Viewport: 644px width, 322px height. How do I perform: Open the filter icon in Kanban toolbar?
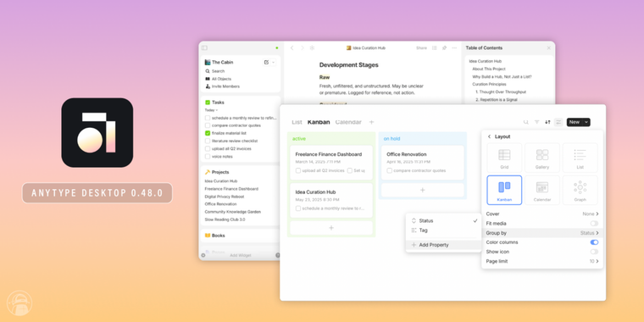click(x=536, y=122)
